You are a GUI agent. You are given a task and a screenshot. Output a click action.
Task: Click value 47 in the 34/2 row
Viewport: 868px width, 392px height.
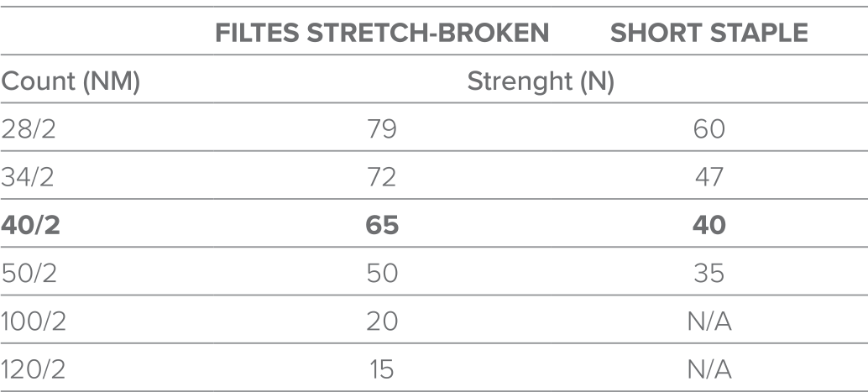709,178
